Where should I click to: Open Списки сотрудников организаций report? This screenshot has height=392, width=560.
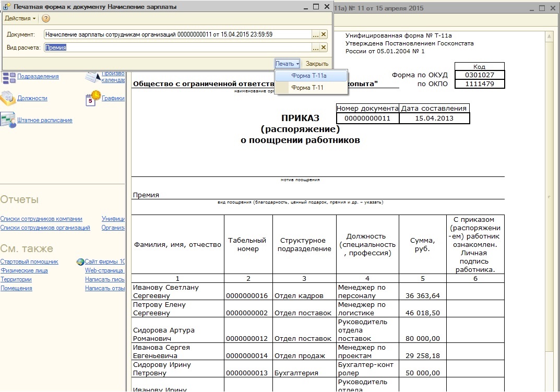click(x=45, y=228)
